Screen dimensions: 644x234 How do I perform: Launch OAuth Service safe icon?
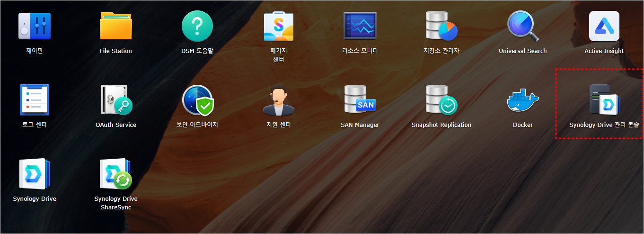click(x=116, y=100)
